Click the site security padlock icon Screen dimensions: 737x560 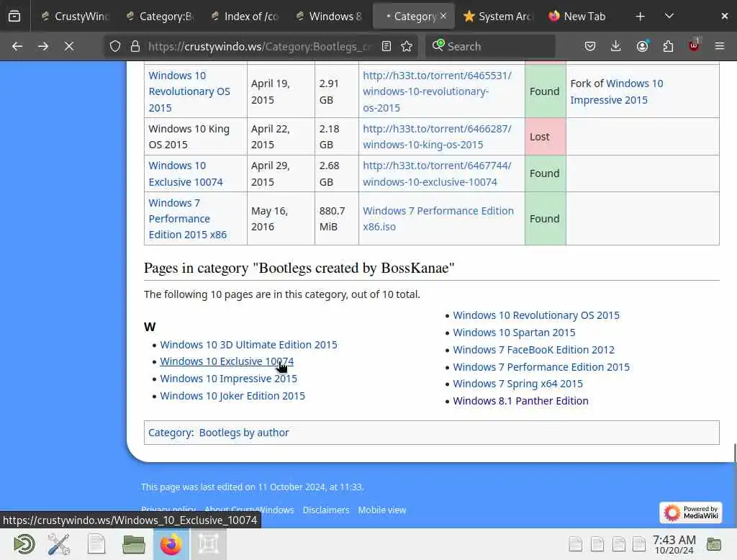(135, 46)
